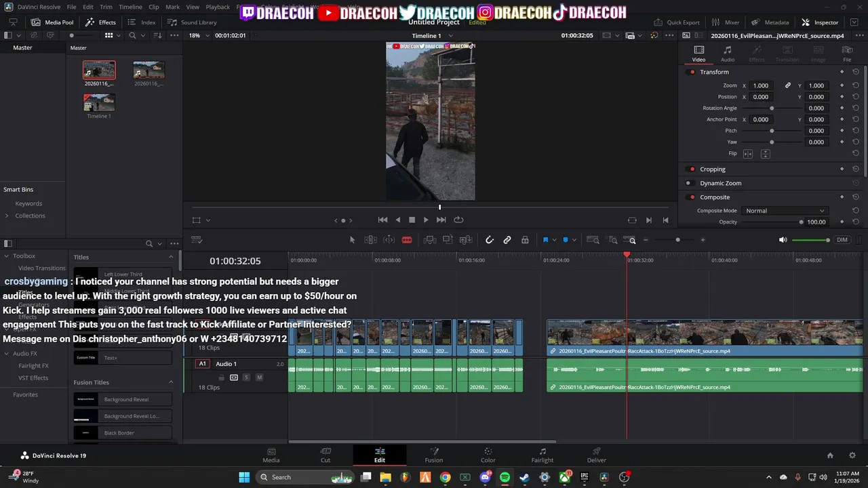This screenshot has width=868, height=488.
Task: Open the Index panel
Action: pyautogui.click(x=142, y=22)
